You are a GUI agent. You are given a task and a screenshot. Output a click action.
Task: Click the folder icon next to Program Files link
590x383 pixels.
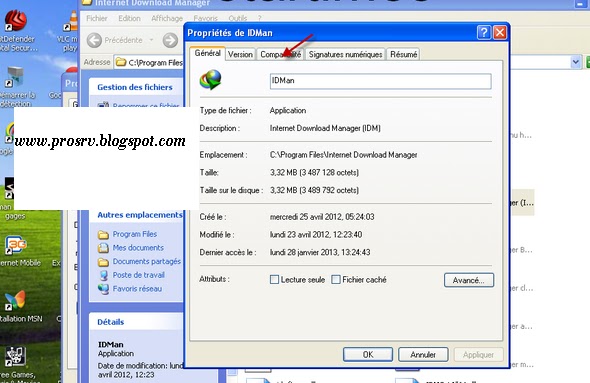click(103, 235)
